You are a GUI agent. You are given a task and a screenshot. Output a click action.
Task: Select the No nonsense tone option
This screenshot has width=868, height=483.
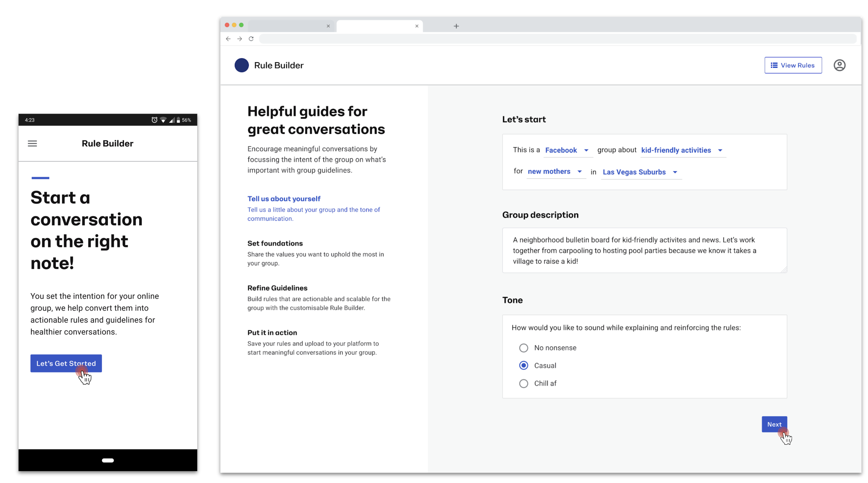[x=523, y=348]
